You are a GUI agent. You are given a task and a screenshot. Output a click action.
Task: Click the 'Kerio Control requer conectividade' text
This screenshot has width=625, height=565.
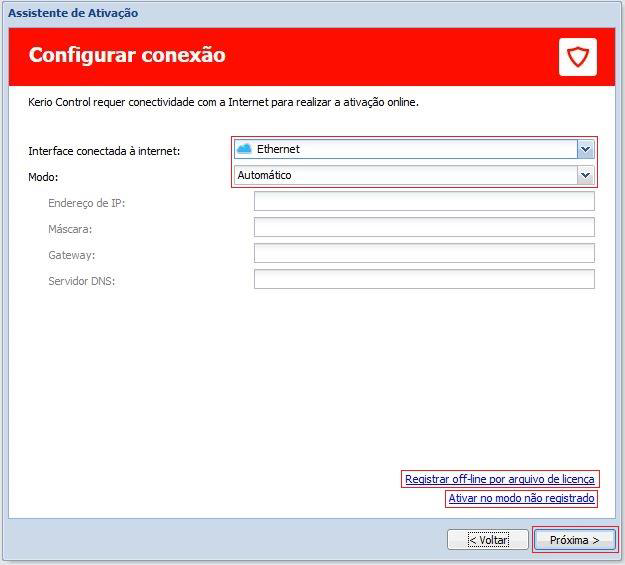click(x=223, y=102)
